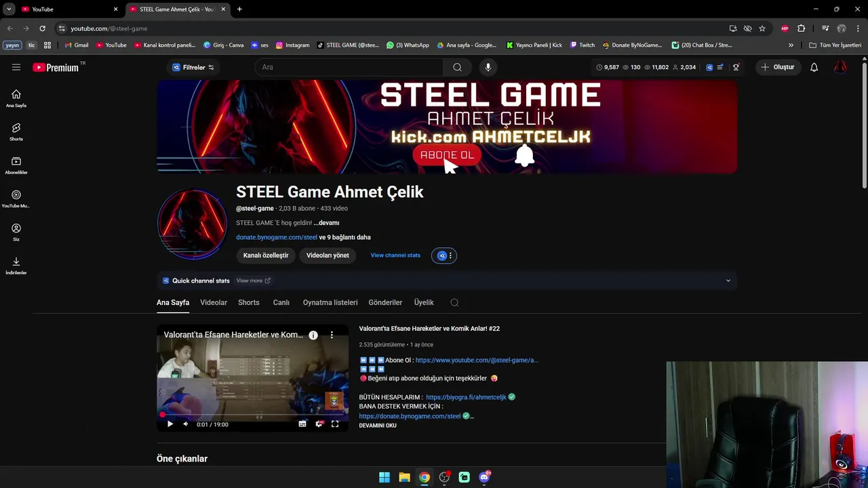The height and width of the screenshot is (488, 868).
Task: Open the Siz section in the sidebar
Action: coord(16,232)
